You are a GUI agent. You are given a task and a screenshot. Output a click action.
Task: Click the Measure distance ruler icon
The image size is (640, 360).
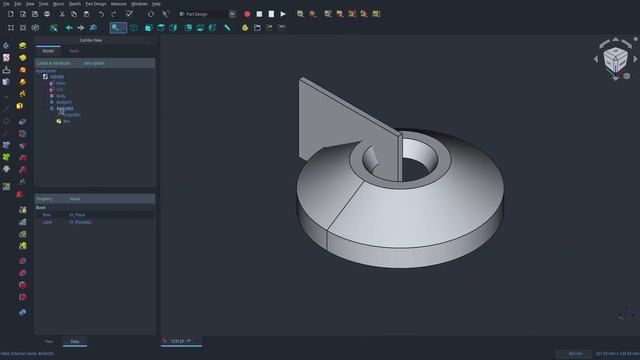pyautogui.click(x=227, y=28)
